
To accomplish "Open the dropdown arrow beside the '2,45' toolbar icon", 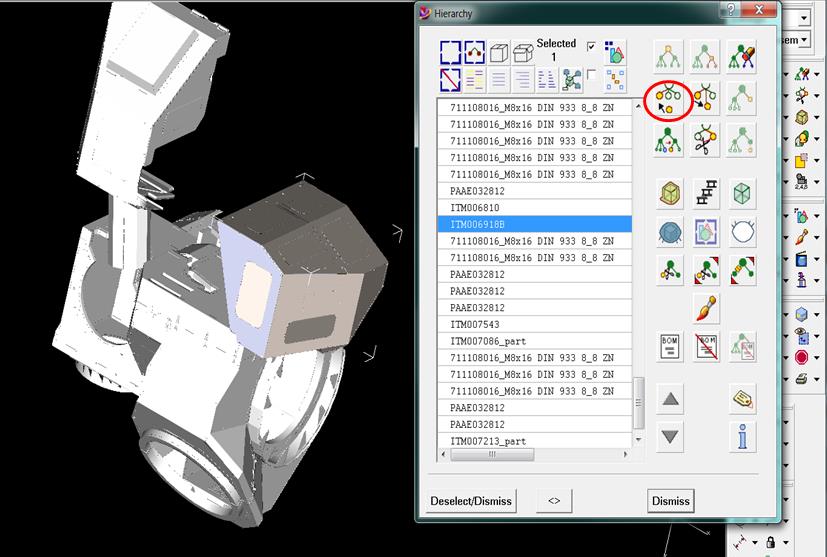I will [816, 183].
